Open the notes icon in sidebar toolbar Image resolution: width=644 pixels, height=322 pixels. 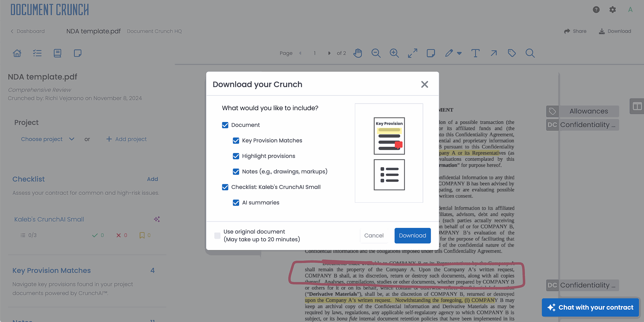coord(77,53)
